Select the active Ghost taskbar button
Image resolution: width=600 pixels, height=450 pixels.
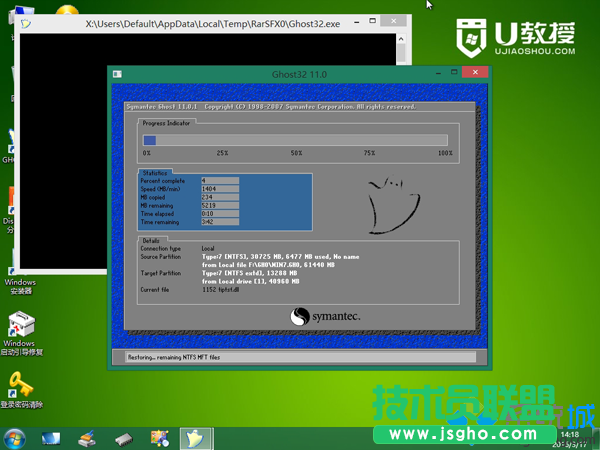(x=195, y=438)
